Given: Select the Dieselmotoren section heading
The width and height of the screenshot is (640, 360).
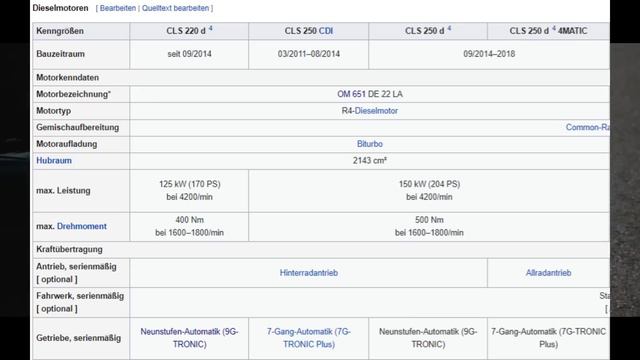Looking at the screenshot, I should [60, 8].
